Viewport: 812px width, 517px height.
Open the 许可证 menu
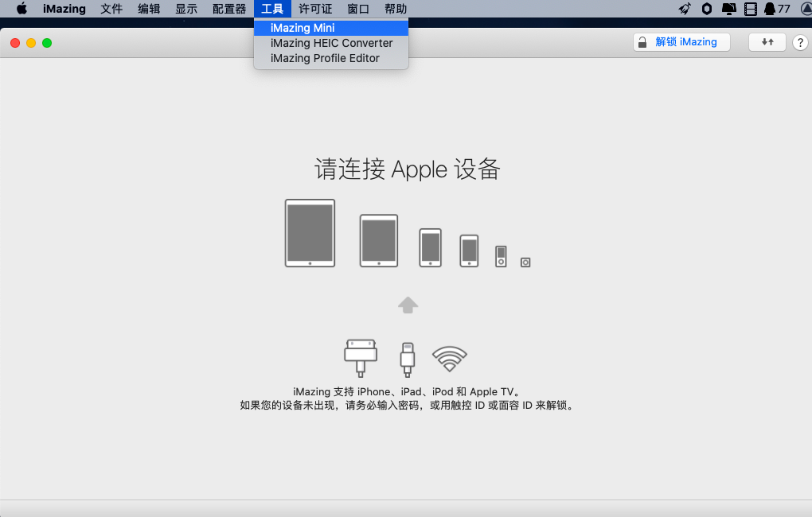(315, 9)
